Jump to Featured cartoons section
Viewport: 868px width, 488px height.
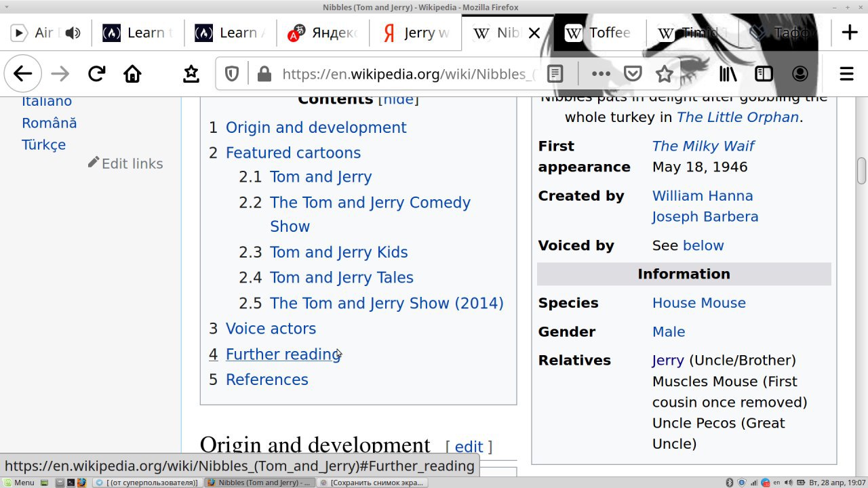click(x=293, y=152)
